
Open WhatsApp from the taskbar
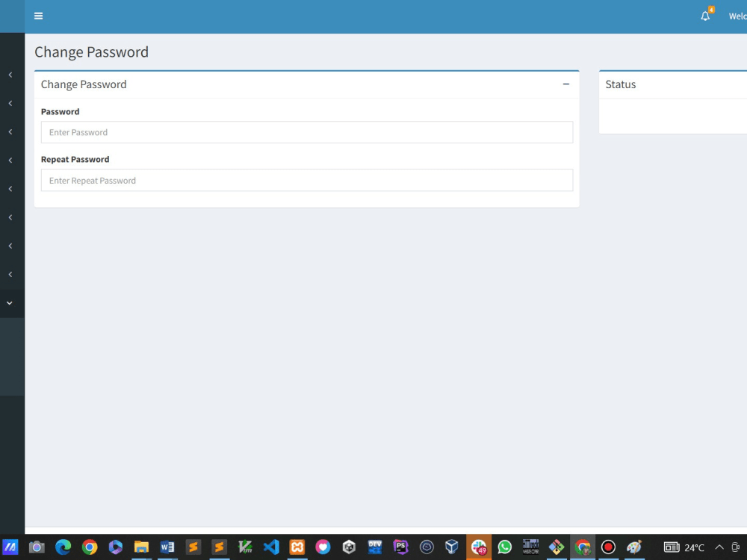point(504,547)
